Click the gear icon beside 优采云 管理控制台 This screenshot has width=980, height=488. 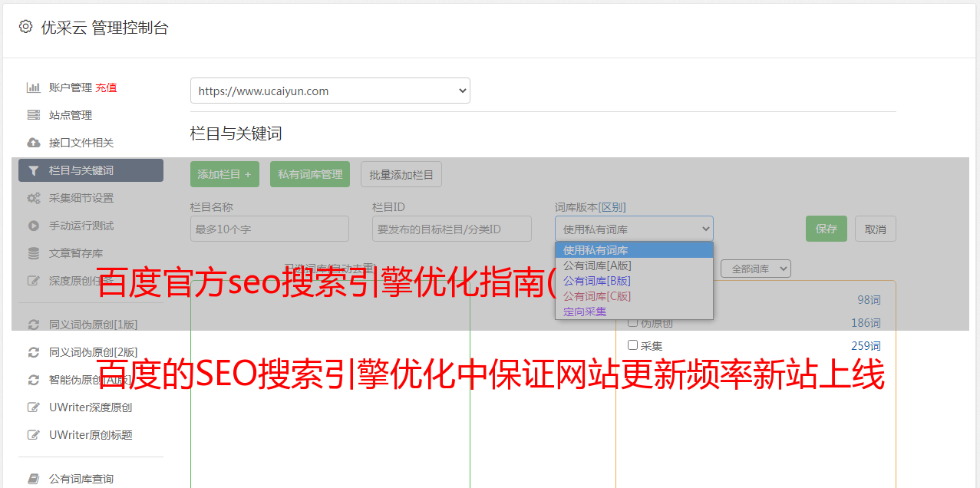25,27
